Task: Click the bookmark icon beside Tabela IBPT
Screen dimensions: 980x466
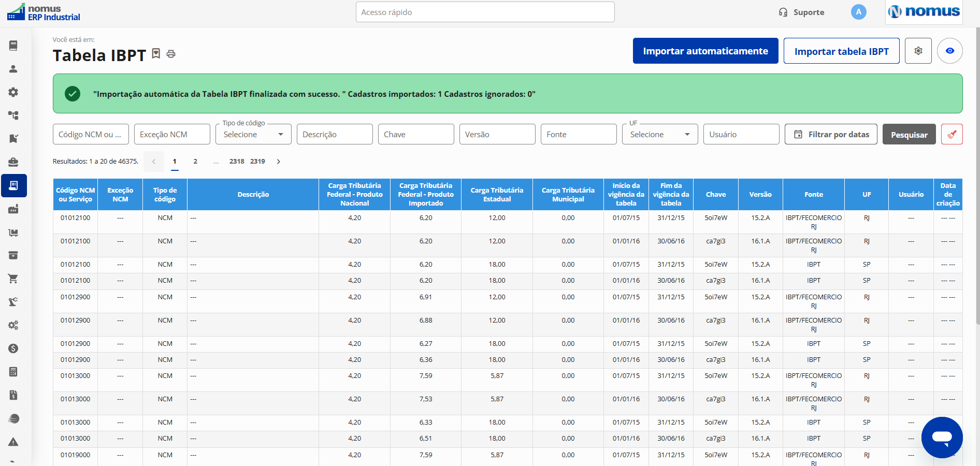Action: tap(156, 53)
